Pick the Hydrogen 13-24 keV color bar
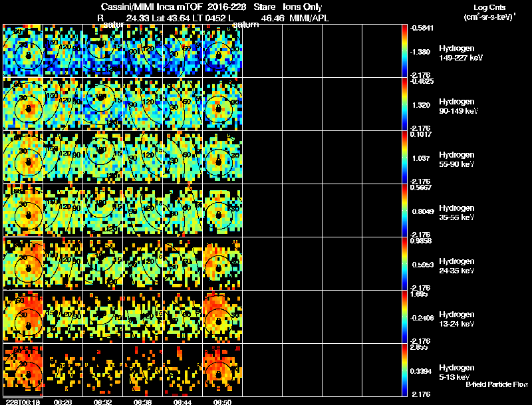The image size is (532, 405). pos(404,317)
